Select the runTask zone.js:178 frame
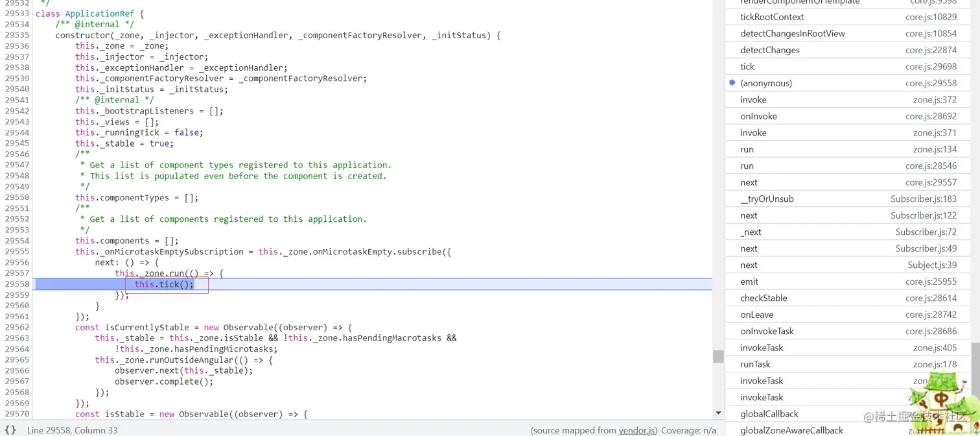The image size is (980, 436). click(848, 364)
